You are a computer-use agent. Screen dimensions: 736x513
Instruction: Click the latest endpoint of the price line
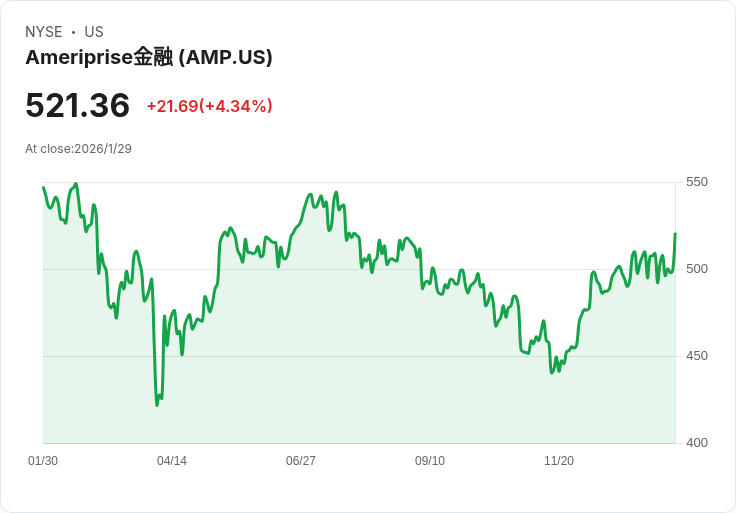pyautogui.click(x=675, y=233)
